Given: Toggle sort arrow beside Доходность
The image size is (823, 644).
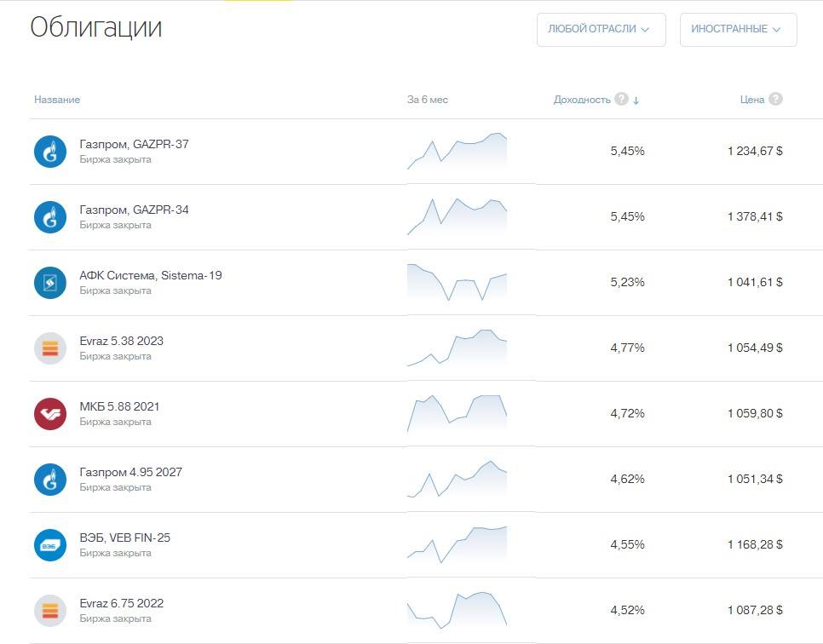Looking at the screenshot, I should click(636, 100).
